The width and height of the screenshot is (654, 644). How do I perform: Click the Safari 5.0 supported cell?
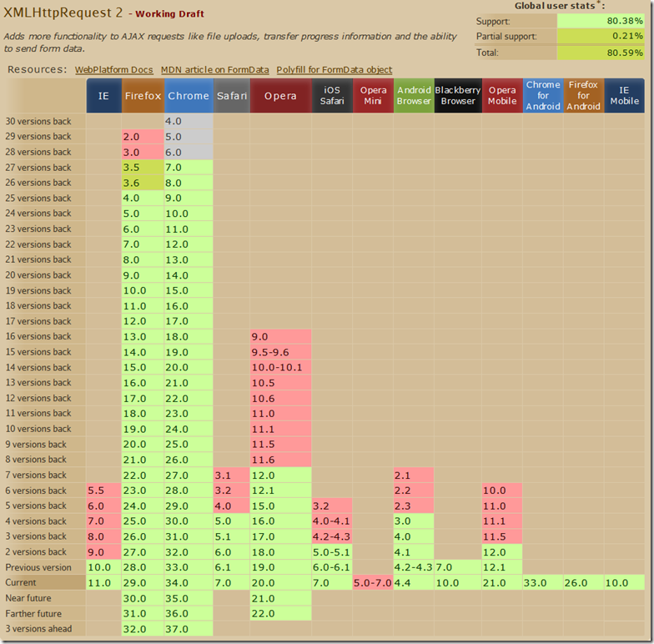(232, 521)
